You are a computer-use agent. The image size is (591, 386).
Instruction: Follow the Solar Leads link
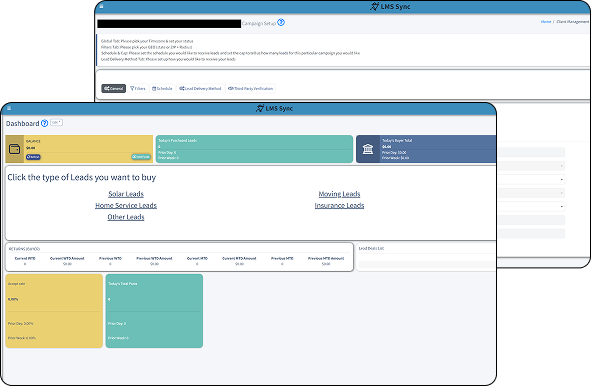click(126, 194)
